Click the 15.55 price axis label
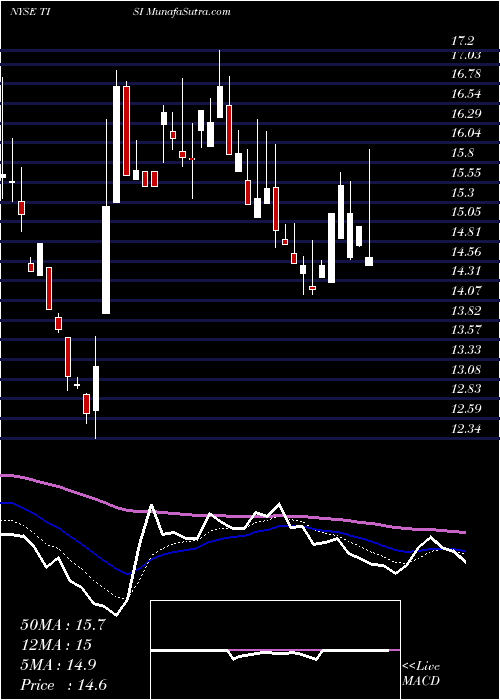Viewport: 500px width, 700px height. (466, 173)
